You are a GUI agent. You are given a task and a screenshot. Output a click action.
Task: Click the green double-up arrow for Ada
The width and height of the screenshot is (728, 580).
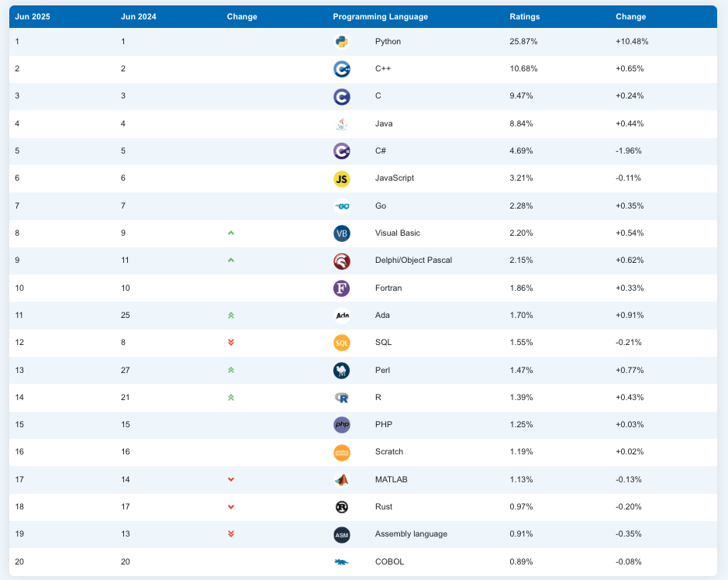(x=230, y=316)
